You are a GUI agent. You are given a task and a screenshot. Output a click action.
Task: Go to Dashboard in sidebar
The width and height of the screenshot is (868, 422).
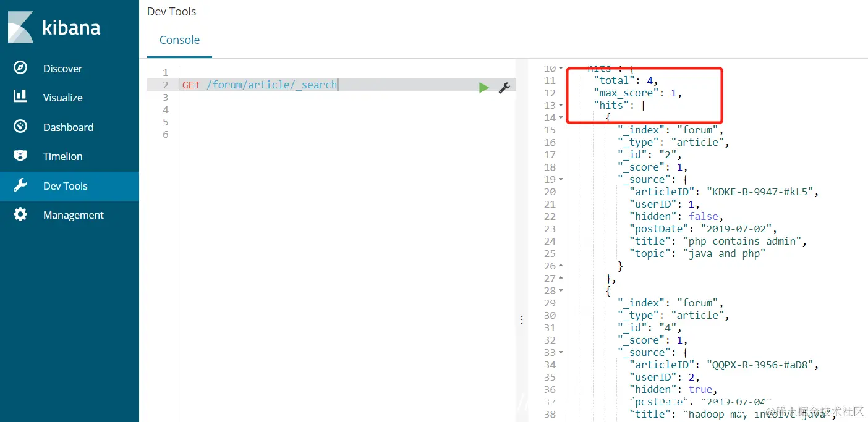pos(68,127)
